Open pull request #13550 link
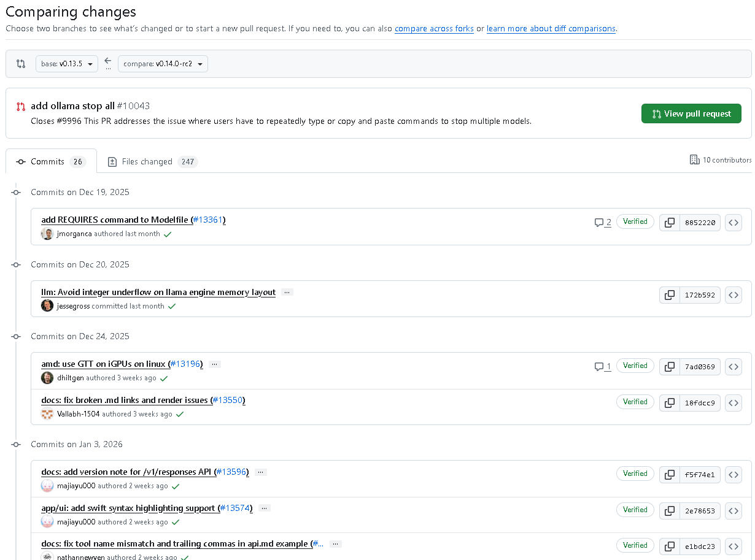The height and width of the screenshot is (560, 755). pos(227,401)
